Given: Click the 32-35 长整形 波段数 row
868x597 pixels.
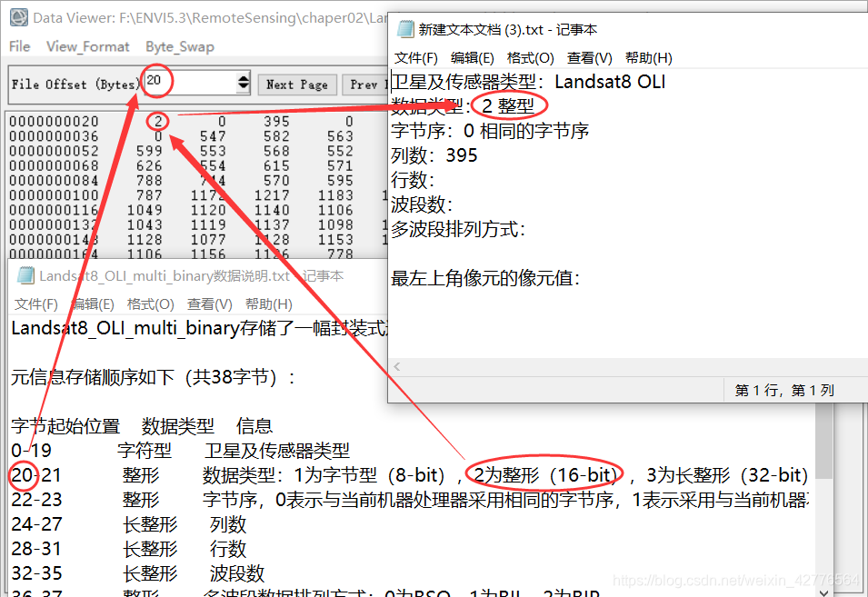Looking at the screenshot, I should tap(138, 573).
